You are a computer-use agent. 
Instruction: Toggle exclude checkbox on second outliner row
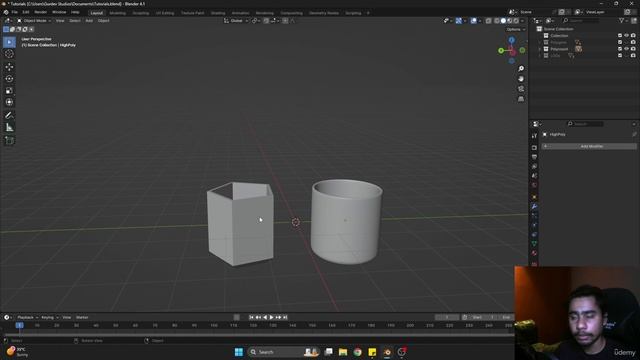(620, 42)
